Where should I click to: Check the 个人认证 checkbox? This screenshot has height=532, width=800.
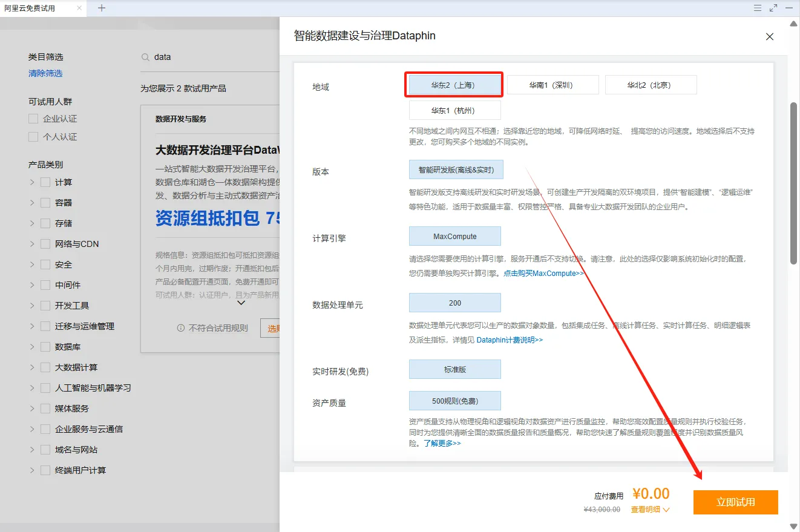33,137
